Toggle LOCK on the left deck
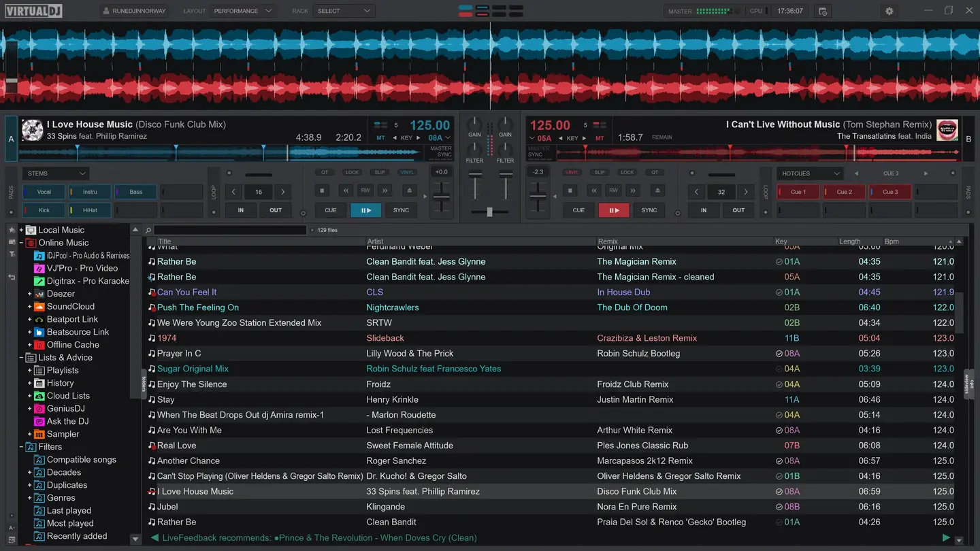980x551 pixels. [x=352, y=173]
